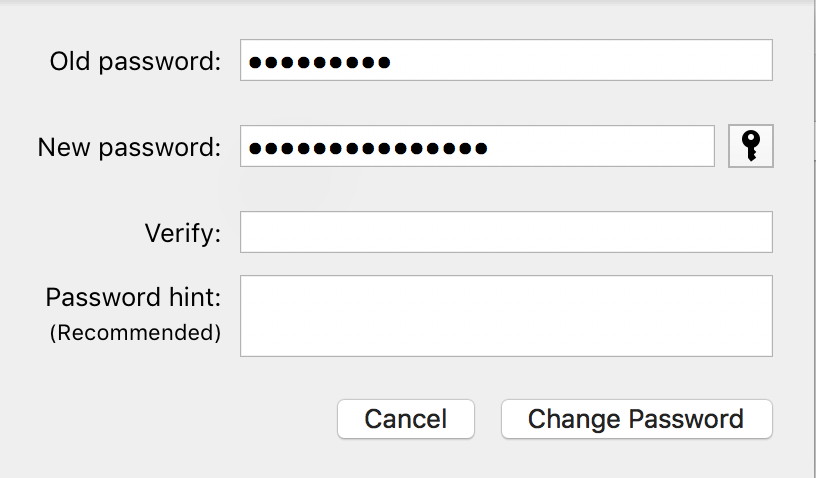Dismiss the dialog with Cancel
Screen dimensions: 816x478
pyautogui.click(x=405, y=419)
